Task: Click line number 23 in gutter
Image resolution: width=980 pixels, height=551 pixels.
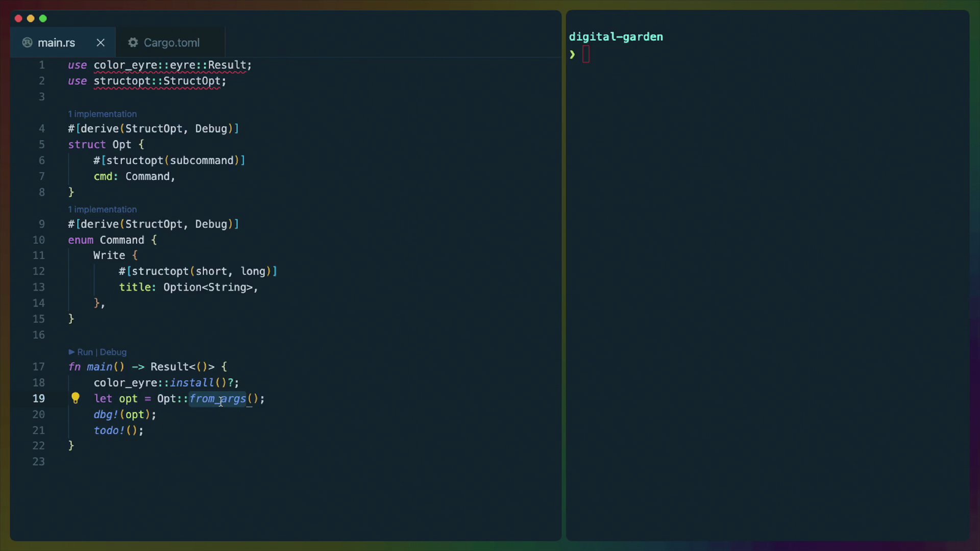Action: point(39,462)
